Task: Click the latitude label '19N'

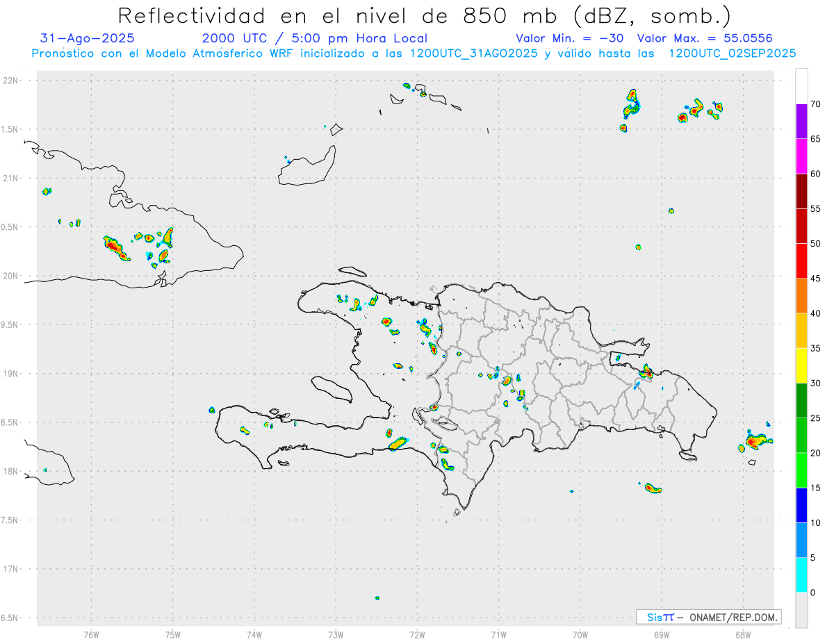Action: 12,373
